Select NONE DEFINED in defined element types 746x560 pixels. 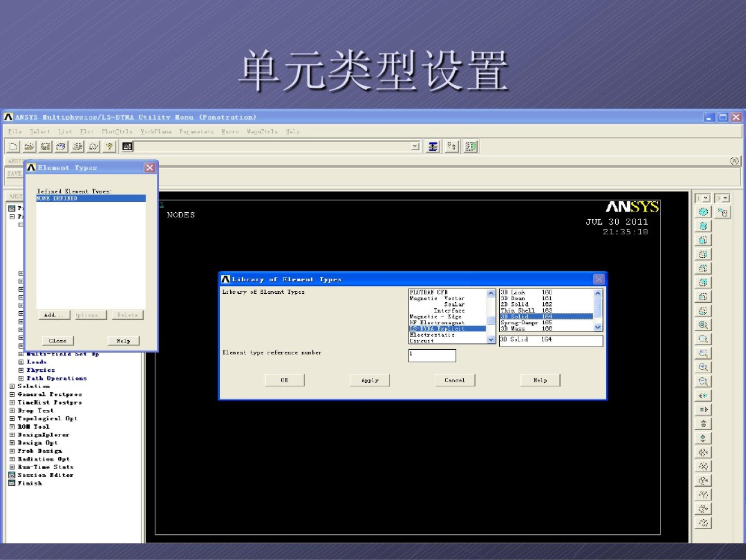pos(91,199)
